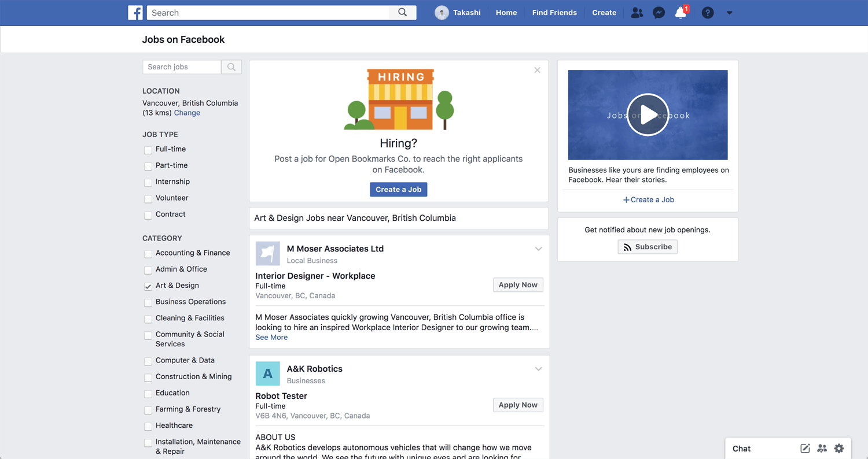The width and height of the screenshot is (868, 459).
Task: Check the Volunteer job type
Action: click(x=148, y=198)
